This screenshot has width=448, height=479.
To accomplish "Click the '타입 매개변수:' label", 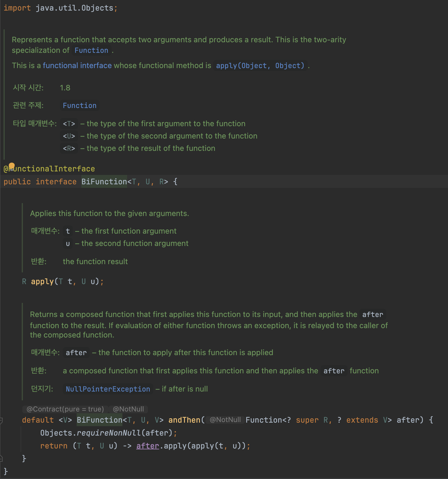I will click(35, 123).
